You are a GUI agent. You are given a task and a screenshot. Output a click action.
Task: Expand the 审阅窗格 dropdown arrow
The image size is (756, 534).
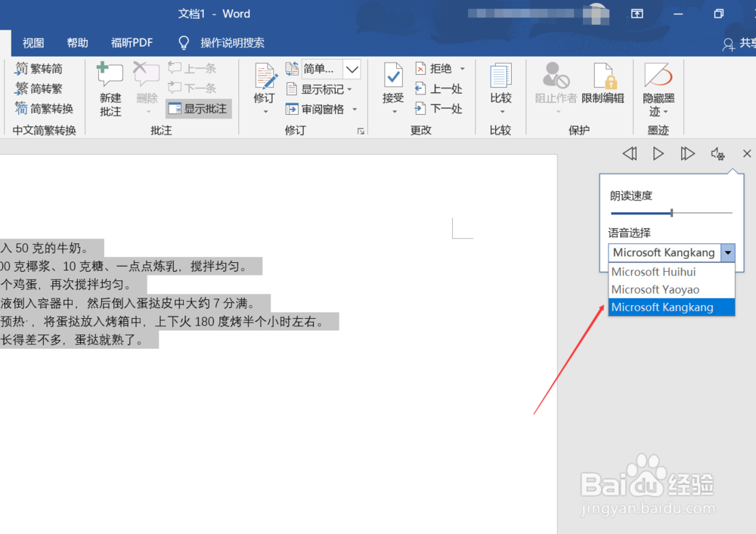355,110
